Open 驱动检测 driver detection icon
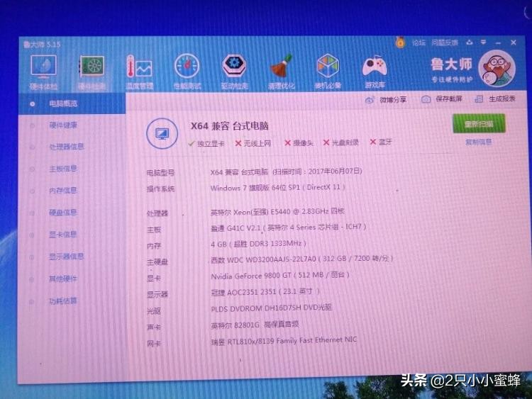 click(x=234, y=65)
